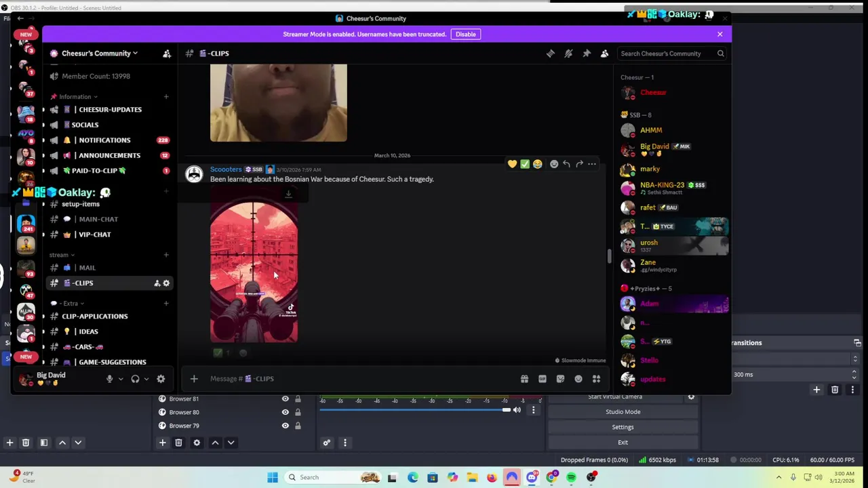Screen dimensions: 868x488
Task: Open OBS transition duration 300 ms stepper
Action: click(x=854, y=374)
